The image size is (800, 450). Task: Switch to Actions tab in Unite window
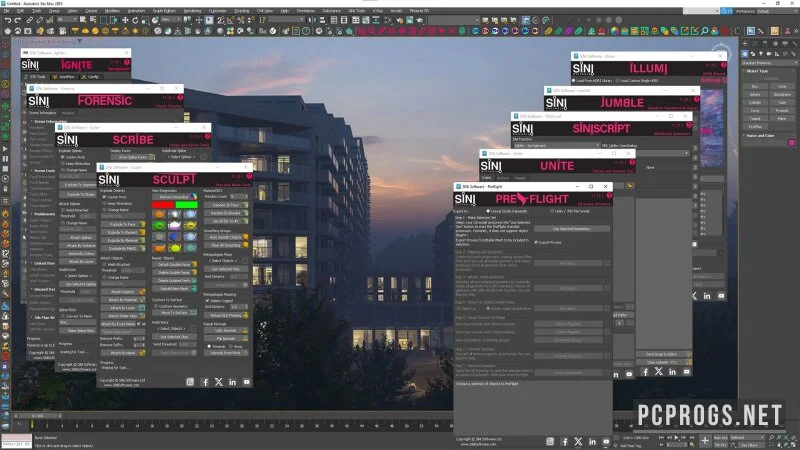point(503,178)
